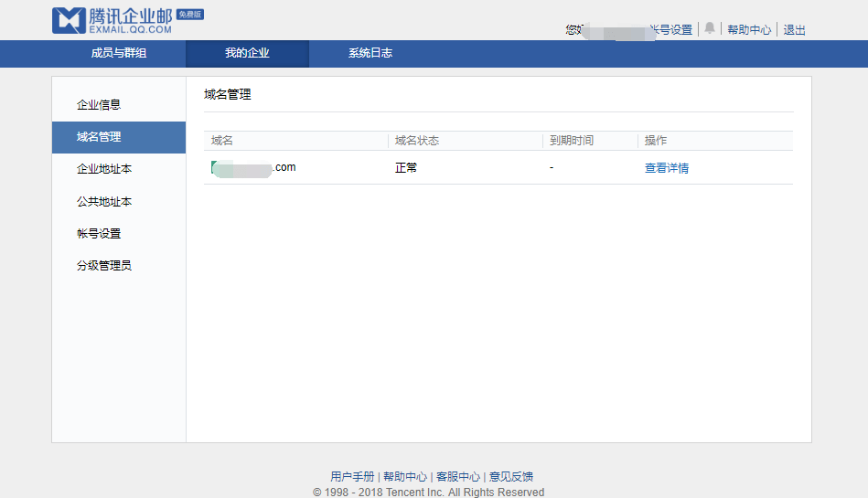This screenshot has width=868, height=498.
Task: Open 客服中心 footer link
Action: pos(458,476)
